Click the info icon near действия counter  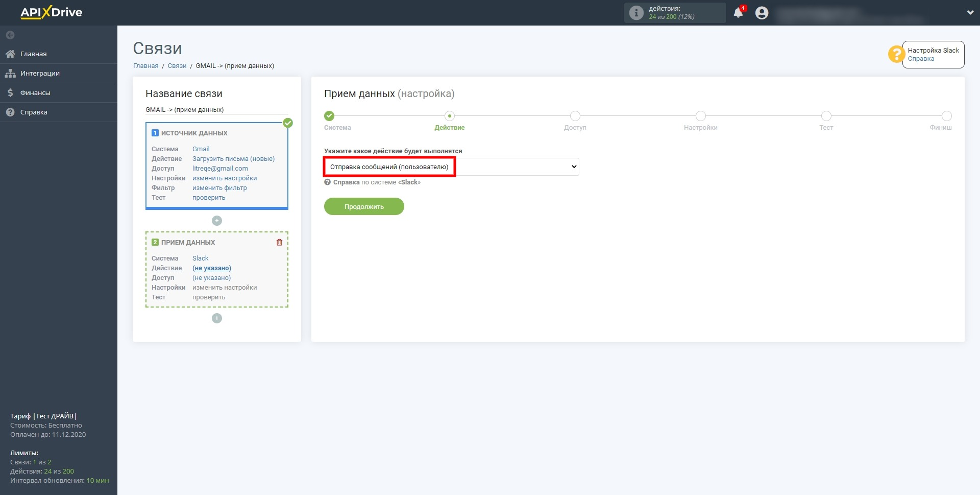636,13
